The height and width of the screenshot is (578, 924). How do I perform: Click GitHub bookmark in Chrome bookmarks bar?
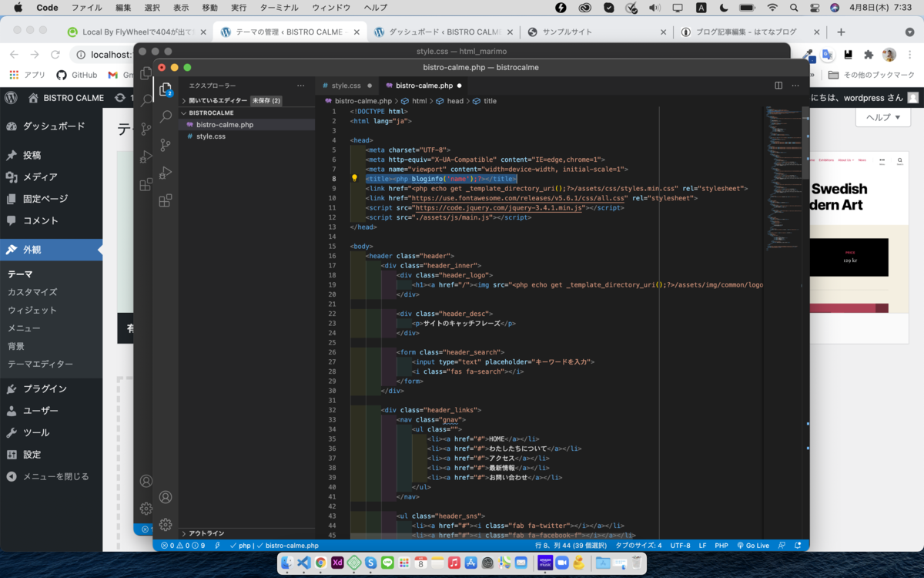77,75
